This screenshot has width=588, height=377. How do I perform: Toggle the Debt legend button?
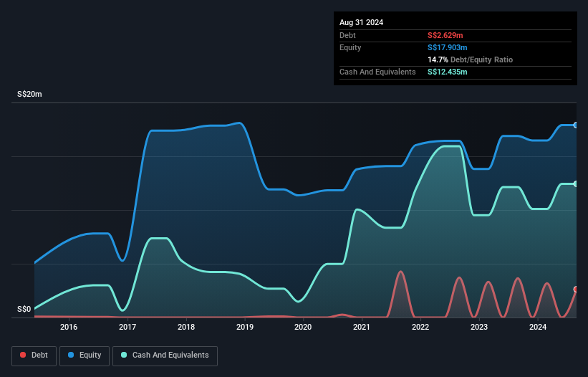34,355
